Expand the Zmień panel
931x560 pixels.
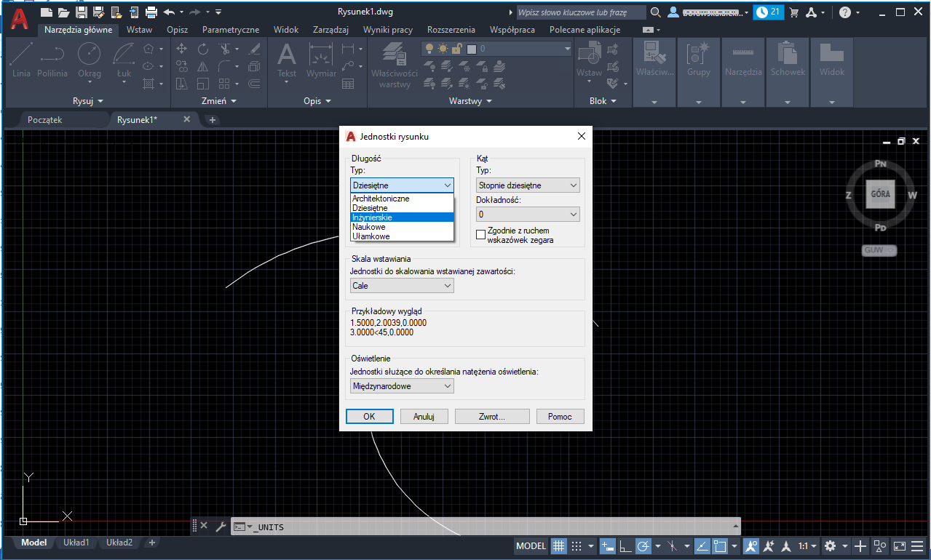point(219,101)
